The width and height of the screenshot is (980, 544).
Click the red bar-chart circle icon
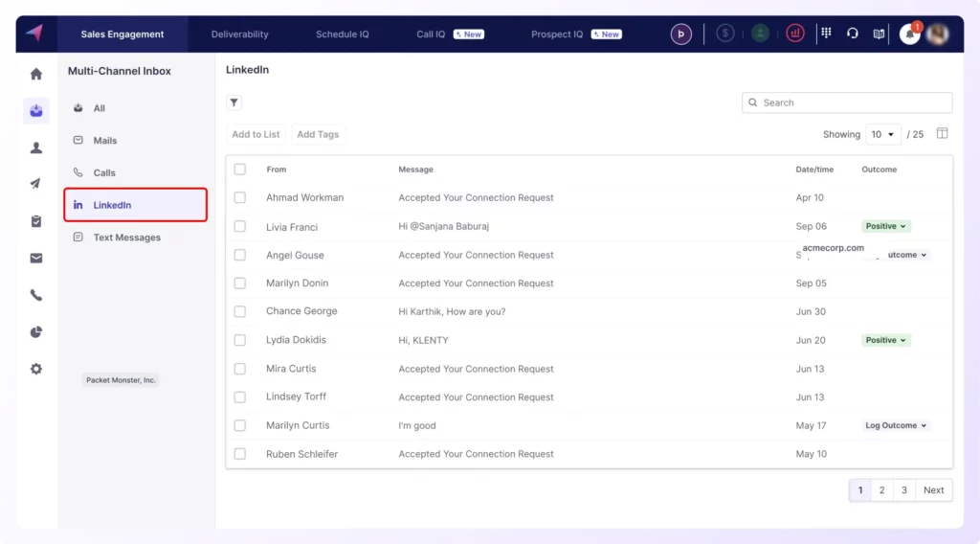pos(795,34)
